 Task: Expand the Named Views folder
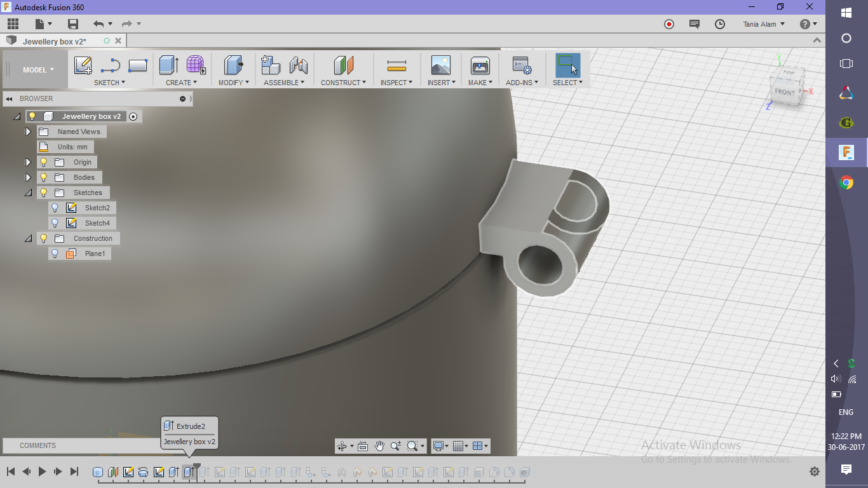click(x=28, y=132)
